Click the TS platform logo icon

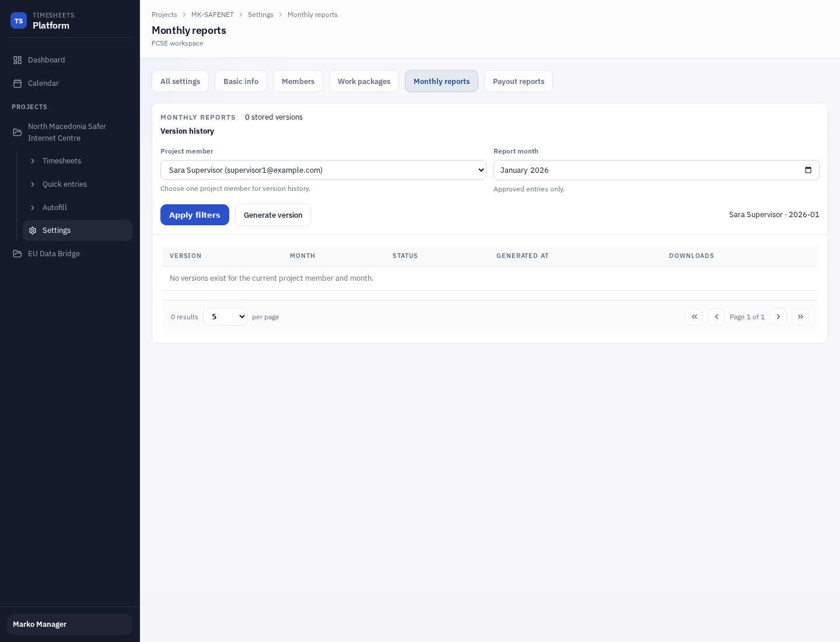point(19,20)
